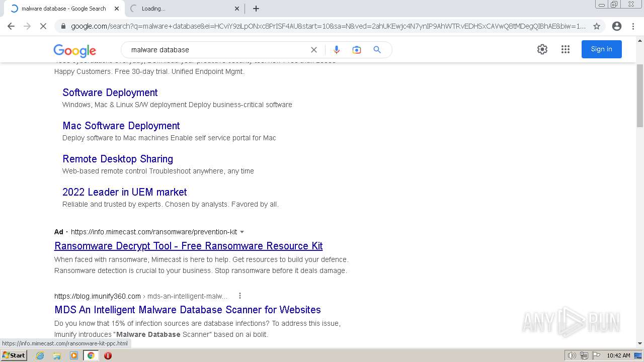Launch Internet Explorer from the taskbar
The height and width of the screenshot is (362, 644).
pos(40,355)
